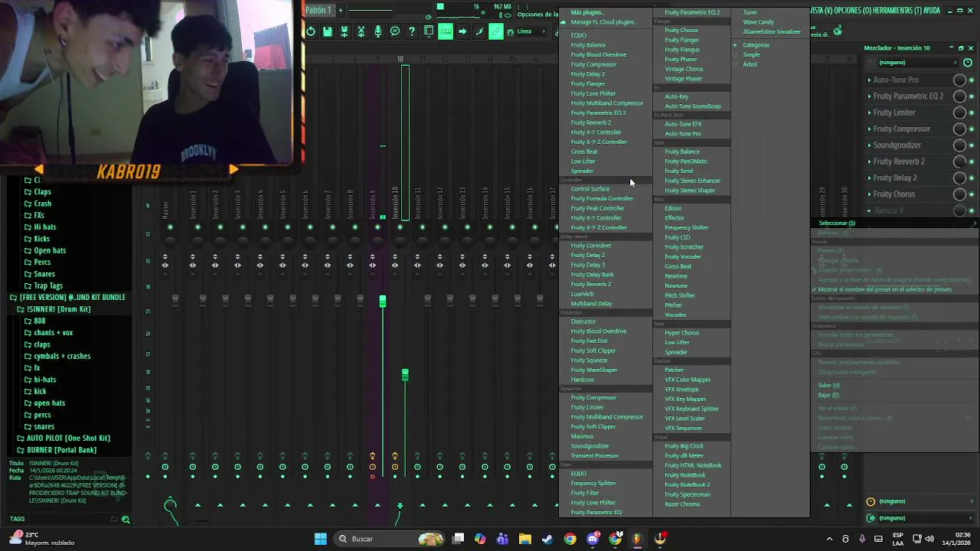This screenshot has height=551, width=980.
Task: Open the Ranura 9 slot dropdown arrow
Action: coord(869,210)
